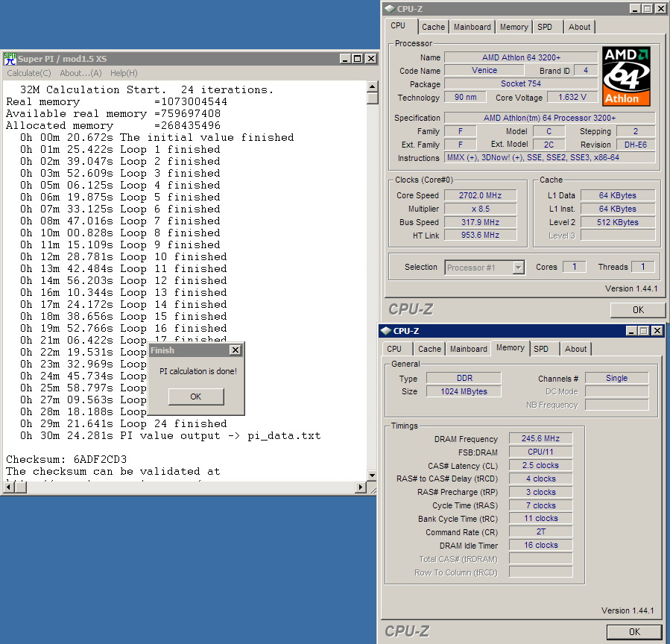670x644 pixels.
Task: Click the Package field Socket 754
Action: pos(521,83)
